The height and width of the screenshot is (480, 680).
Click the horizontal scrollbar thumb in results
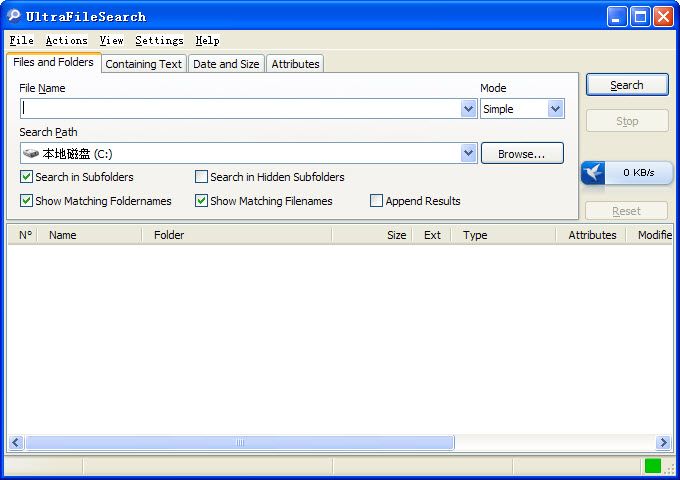coord(240,442)
